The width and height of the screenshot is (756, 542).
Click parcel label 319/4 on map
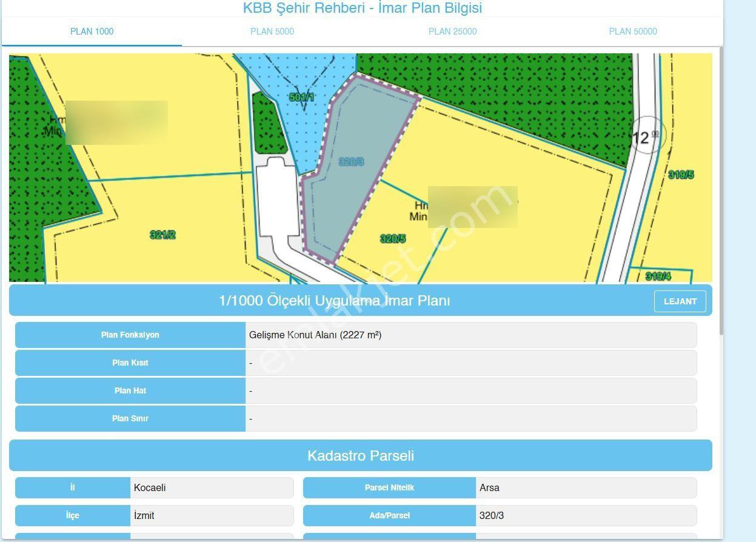click(658, 276)
